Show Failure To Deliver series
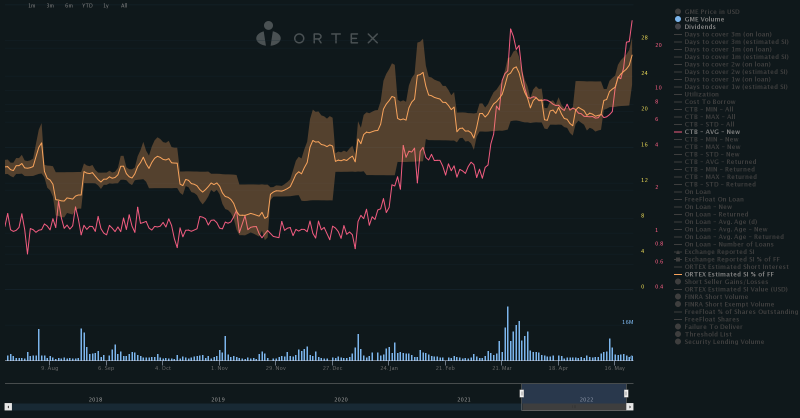800x418 pixels. click(x=708, y=327)
